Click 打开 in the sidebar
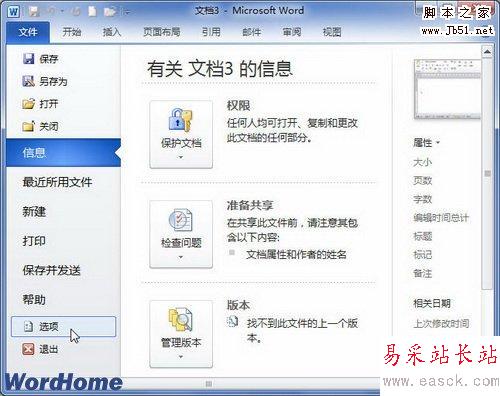 tap(49, 104)
